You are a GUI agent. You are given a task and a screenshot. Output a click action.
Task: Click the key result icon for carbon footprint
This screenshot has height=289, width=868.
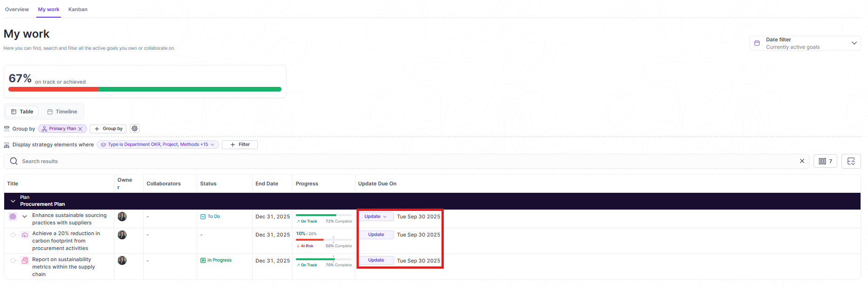(25, 235)
